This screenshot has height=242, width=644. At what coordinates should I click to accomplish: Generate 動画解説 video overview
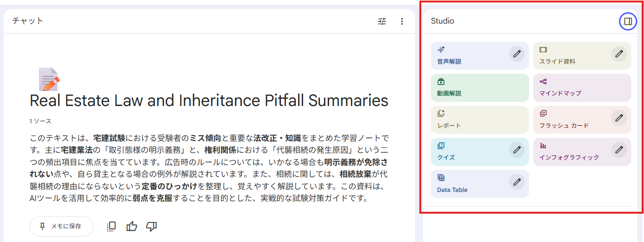click(x=479, y=88)
